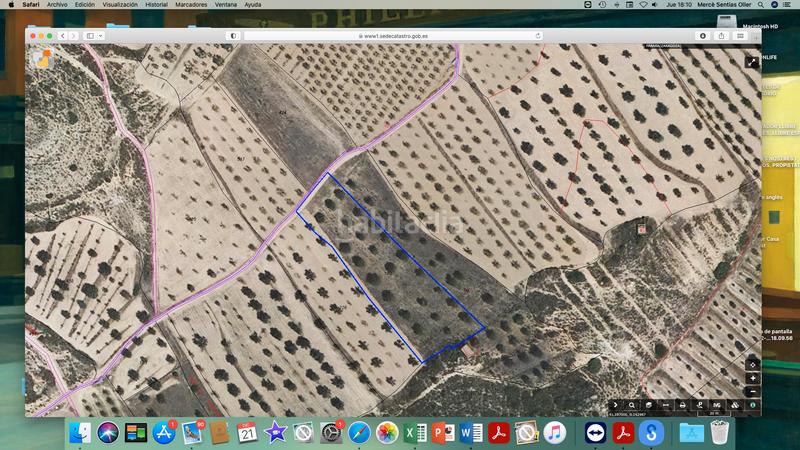800x450 pixels.
Task: Click the green info button on map
Action: point(753,405)
